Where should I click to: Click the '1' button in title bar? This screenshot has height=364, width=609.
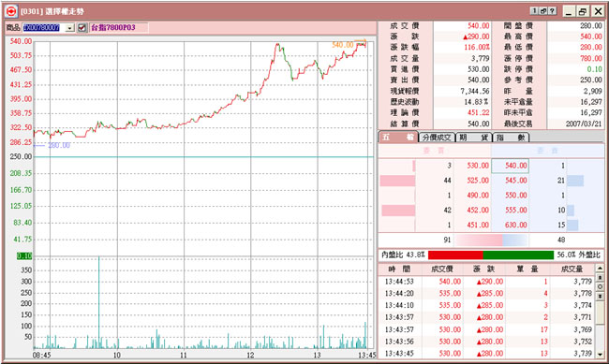(x=535, y=11)
